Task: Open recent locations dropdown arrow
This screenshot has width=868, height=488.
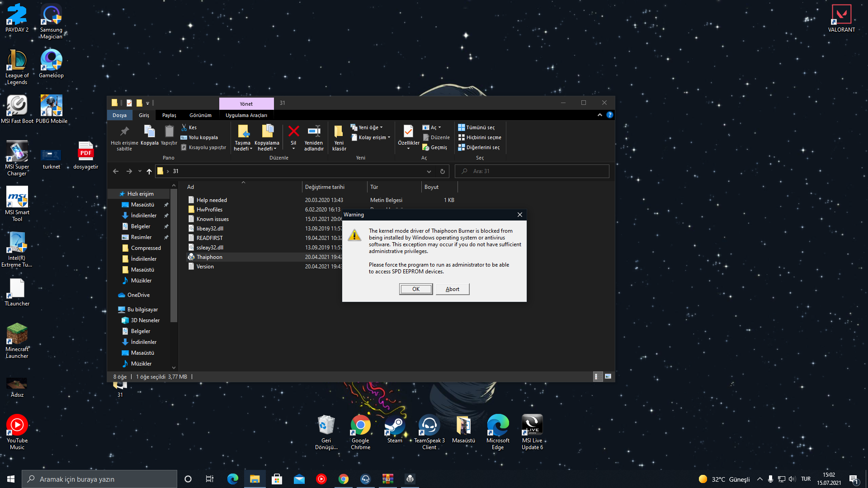Action: pos(140,171)
